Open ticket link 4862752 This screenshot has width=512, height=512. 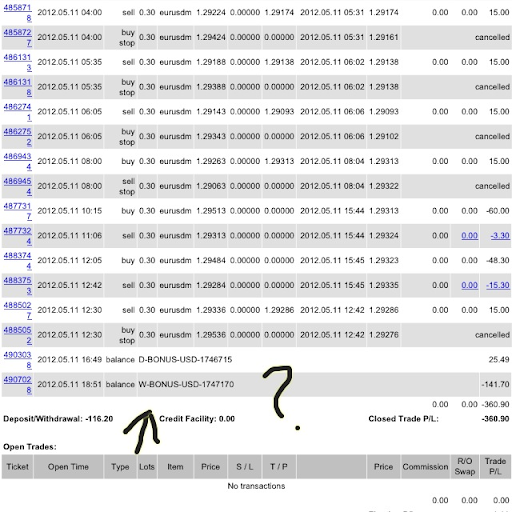click(18, 137)
